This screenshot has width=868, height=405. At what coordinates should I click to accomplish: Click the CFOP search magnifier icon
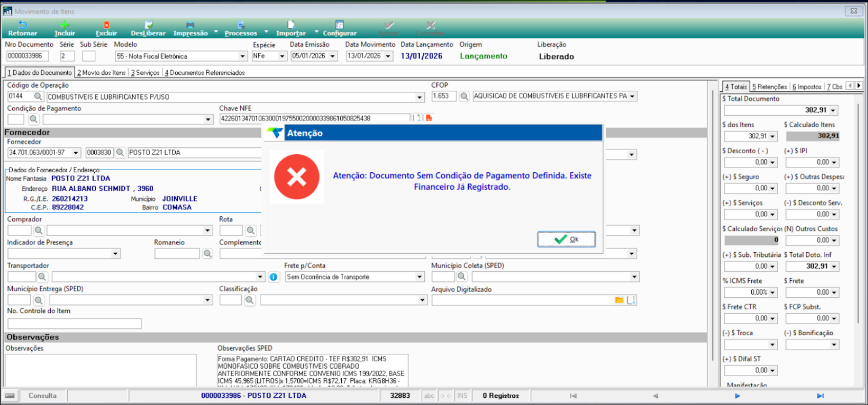click(464, 96)
